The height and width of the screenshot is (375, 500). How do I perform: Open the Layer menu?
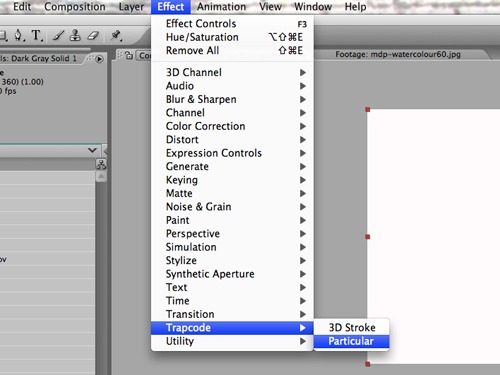click(131, 7)
